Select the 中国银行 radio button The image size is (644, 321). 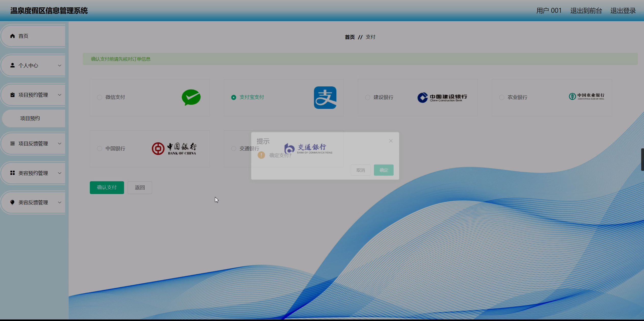[x=99, y=149]
